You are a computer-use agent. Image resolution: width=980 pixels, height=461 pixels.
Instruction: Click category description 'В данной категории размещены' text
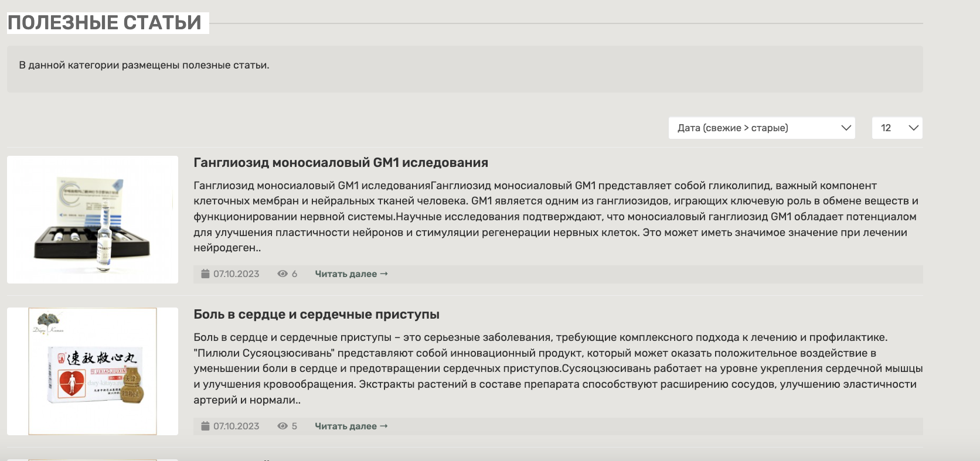pos(144,65)
